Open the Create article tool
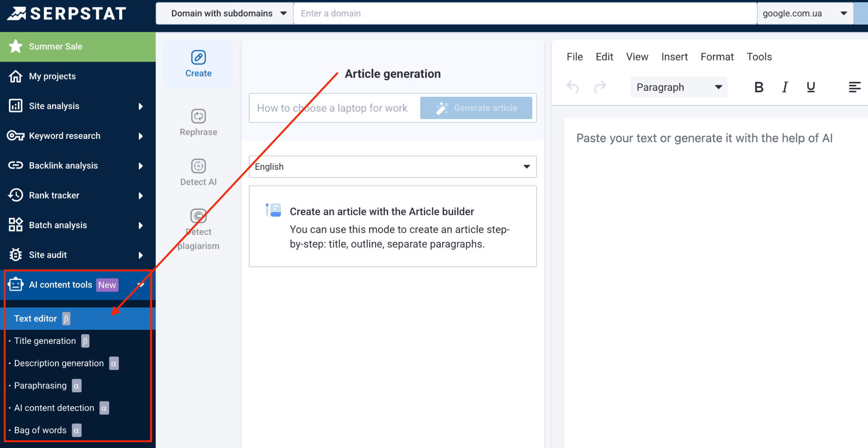Screen dimensions: 868x448 tap(198, 64)
